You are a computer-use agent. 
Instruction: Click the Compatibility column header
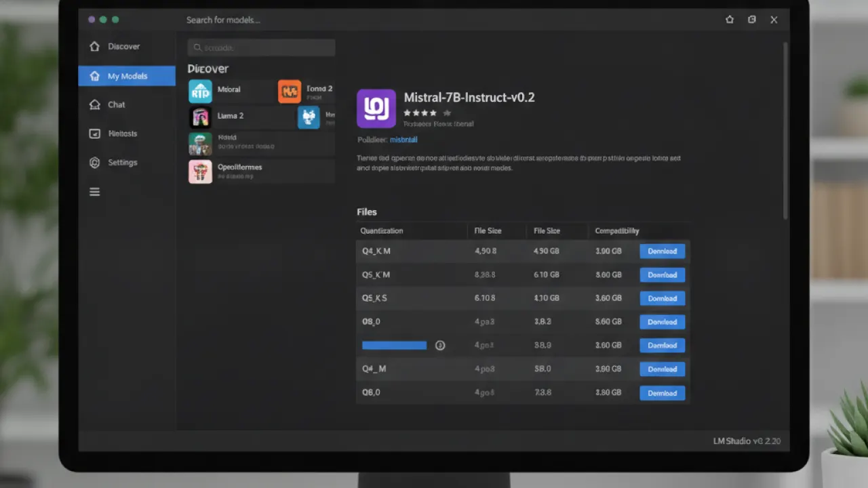617,231
